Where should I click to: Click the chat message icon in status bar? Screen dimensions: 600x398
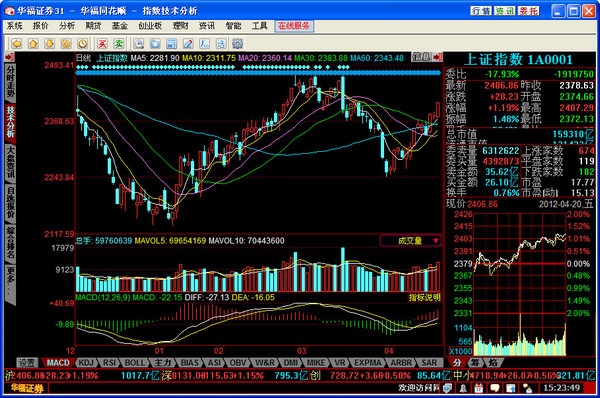pyautogui.click(x=447, y=388)
